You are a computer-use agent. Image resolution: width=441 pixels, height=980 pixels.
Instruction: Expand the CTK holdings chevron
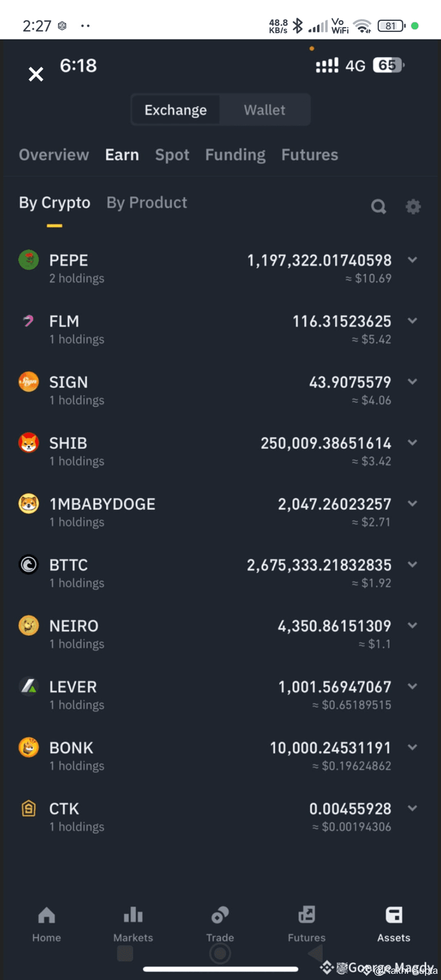pos(412,808)
